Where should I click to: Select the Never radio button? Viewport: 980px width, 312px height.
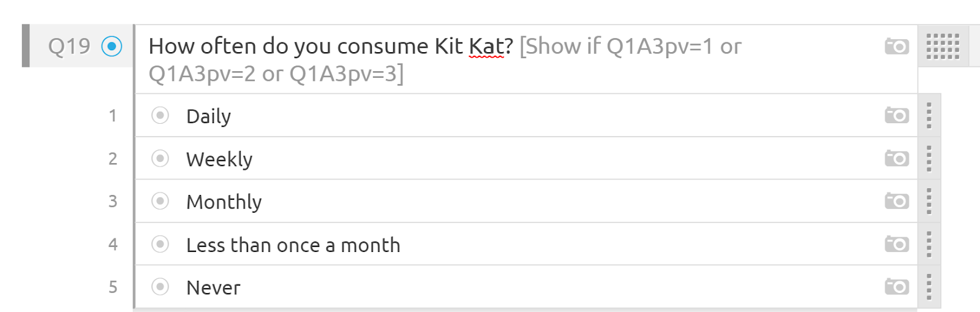[x=160, y=286]
